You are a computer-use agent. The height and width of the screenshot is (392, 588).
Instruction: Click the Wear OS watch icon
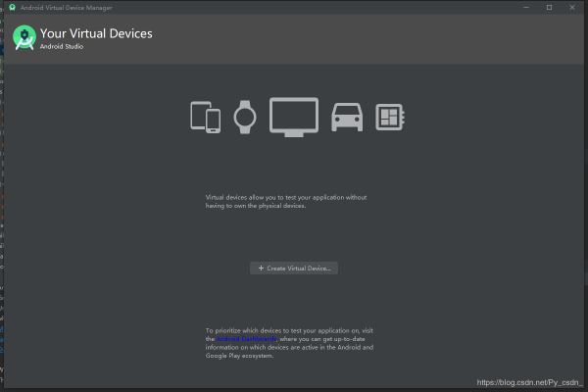[x=245, y=117]
